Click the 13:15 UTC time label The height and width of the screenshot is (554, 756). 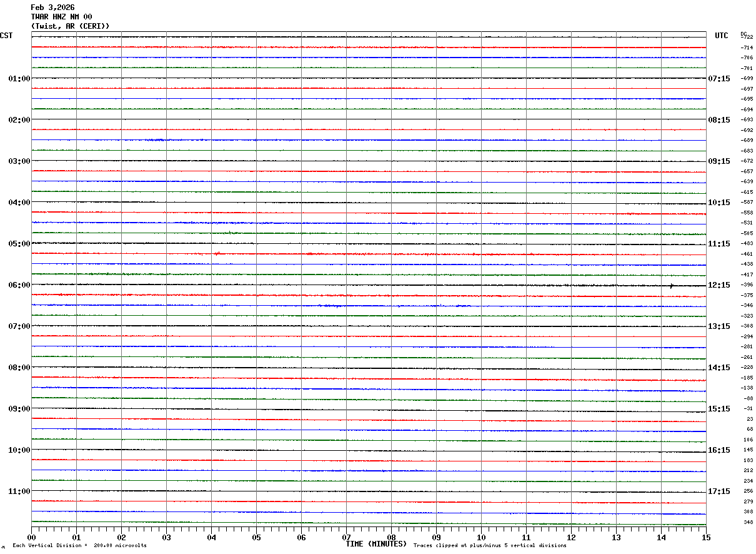pos(719,326)
